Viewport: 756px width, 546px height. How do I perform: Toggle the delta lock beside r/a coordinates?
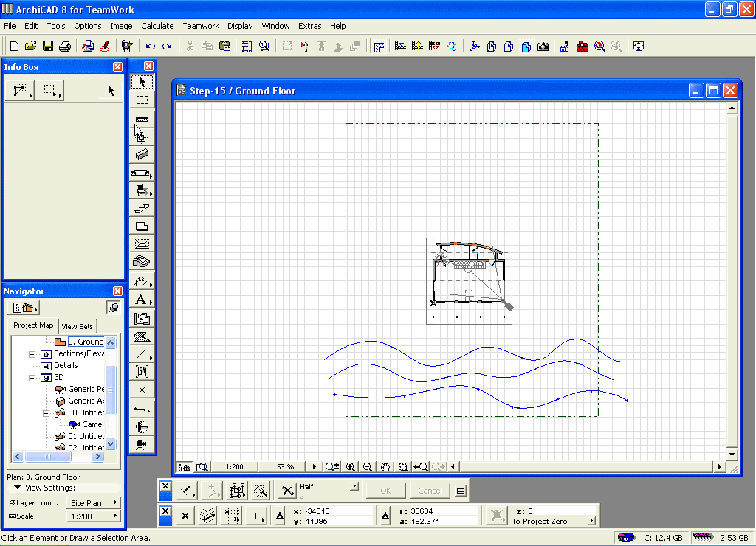tap(385, 516)
